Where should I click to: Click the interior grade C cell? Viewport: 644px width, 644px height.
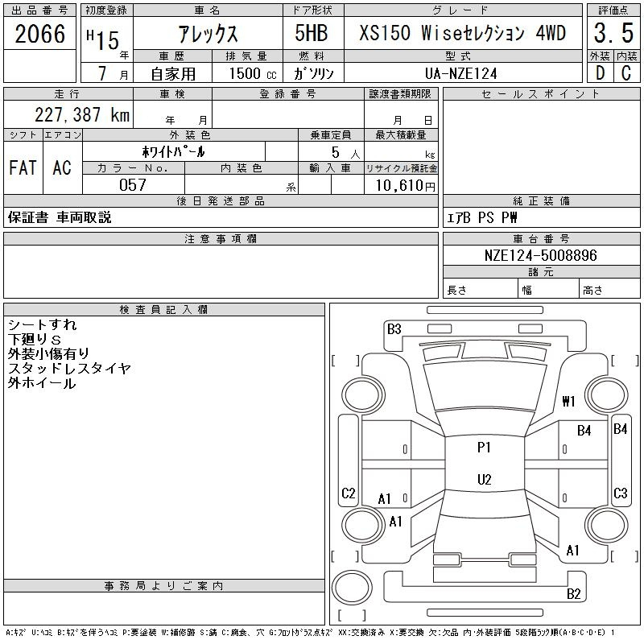click(627, 72)
